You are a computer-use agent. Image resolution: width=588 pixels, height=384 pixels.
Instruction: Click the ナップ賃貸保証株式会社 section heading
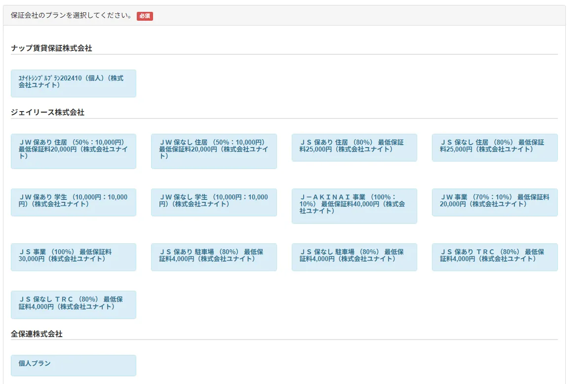click(51, 48)
